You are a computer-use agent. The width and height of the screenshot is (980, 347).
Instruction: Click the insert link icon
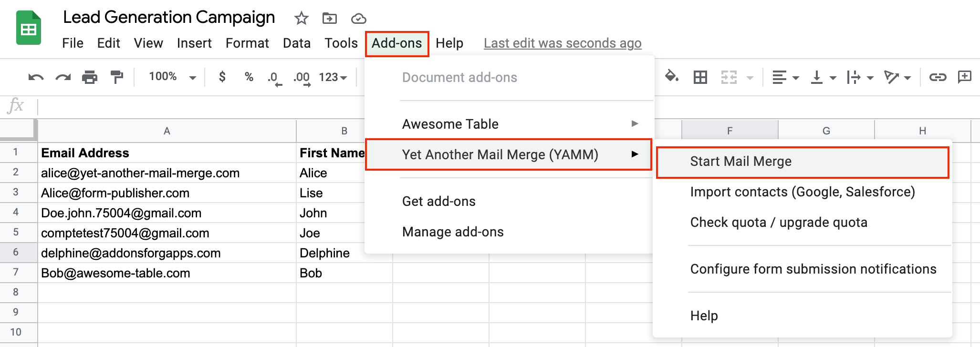(x=937, y=77)
